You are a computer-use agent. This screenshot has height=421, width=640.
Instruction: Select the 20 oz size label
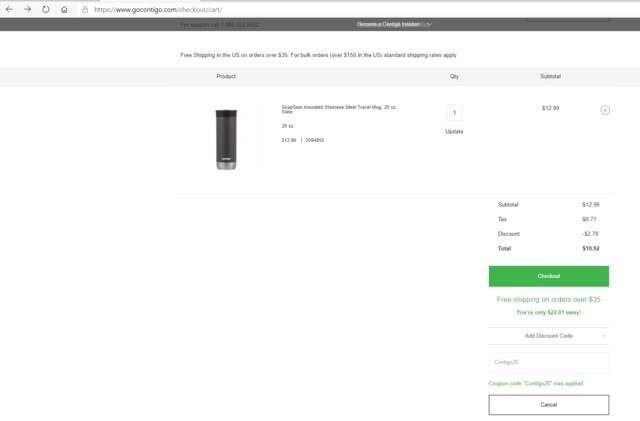(287, 126)
